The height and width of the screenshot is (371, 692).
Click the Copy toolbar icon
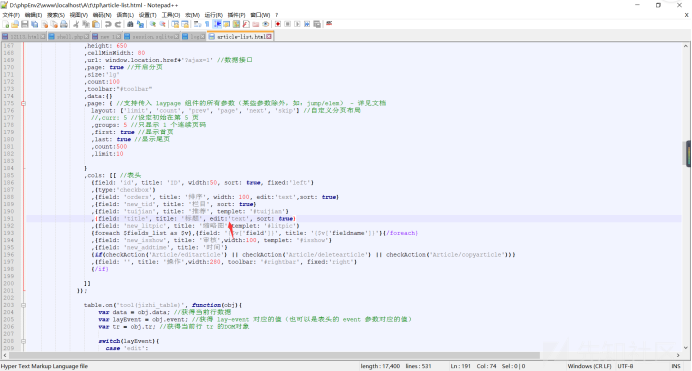tap(86, 24)
